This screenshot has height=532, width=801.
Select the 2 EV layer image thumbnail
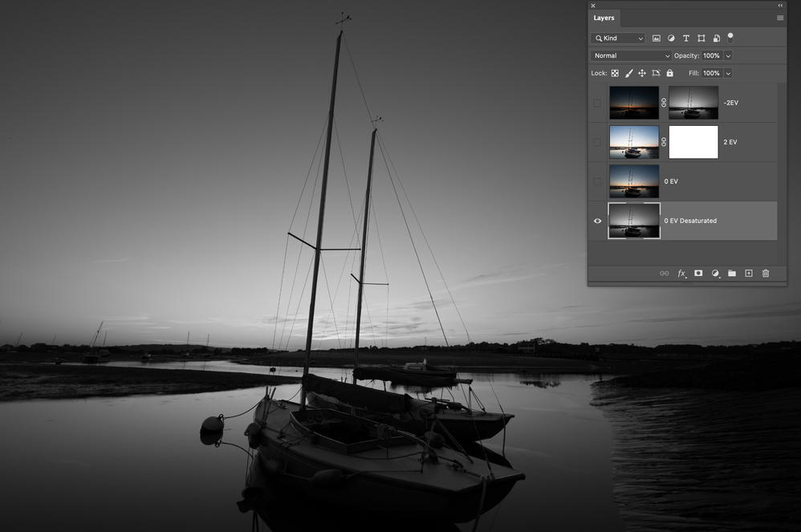coord(634,142)
